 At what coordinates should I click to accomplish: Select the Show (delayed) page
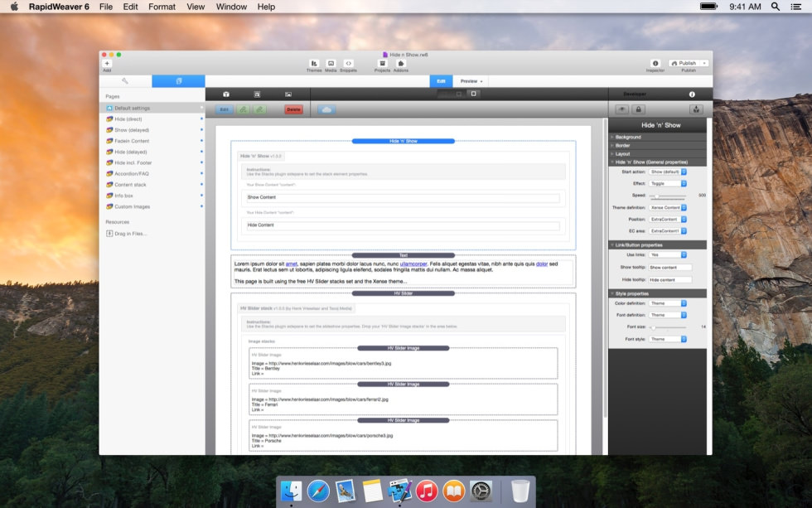[152, 130]
